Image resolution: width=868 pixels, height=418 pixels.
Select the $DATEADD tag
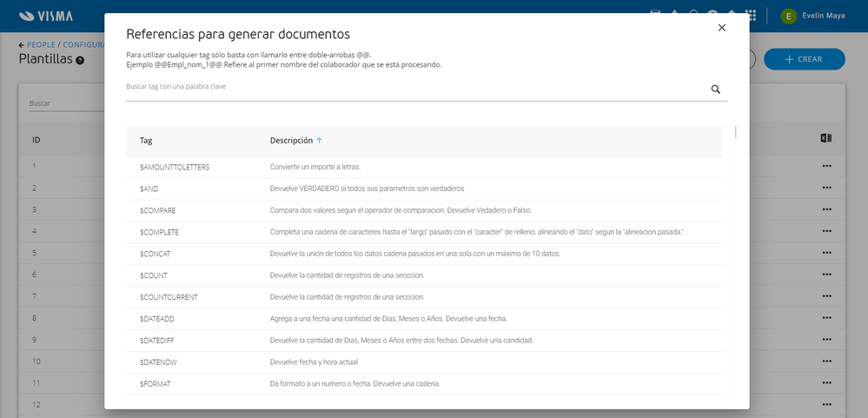(157, 319)
